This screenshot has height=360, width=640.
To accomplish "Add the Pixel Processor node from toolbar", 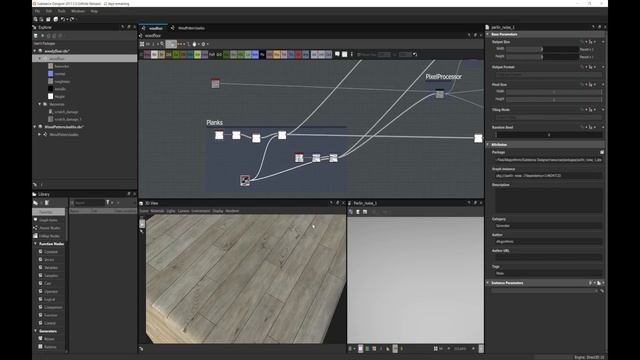I will pos(262,54).
